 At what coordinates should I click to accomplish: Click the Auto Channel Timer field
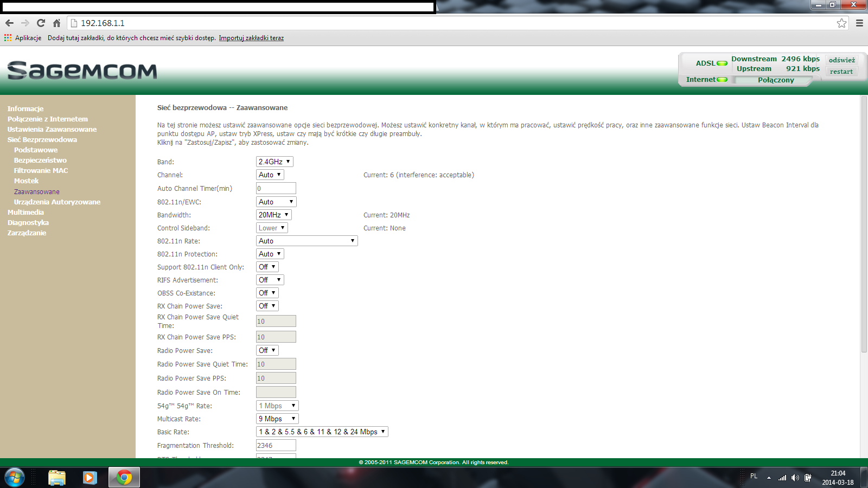click(276, 188)
